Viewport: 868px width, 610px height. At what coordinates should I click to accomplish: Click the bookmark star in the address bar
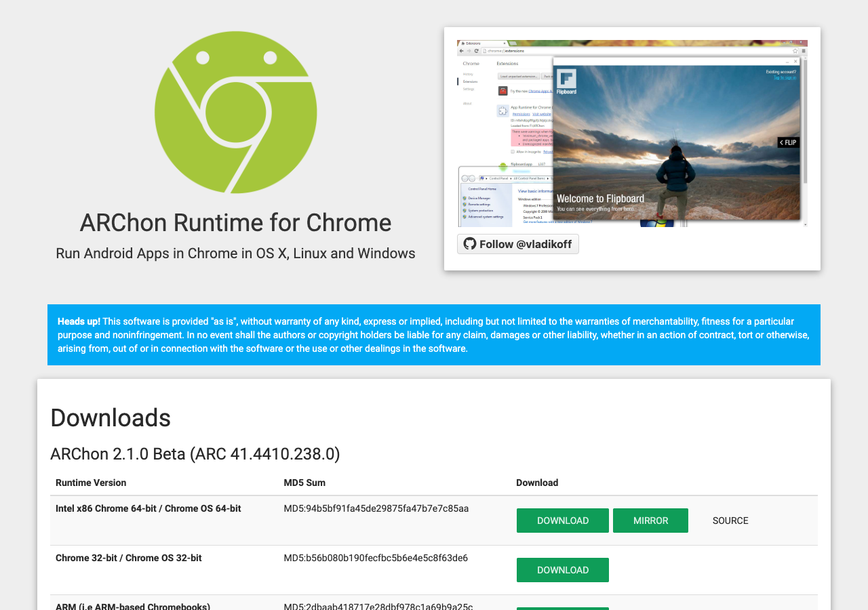[x=795, y=49]
